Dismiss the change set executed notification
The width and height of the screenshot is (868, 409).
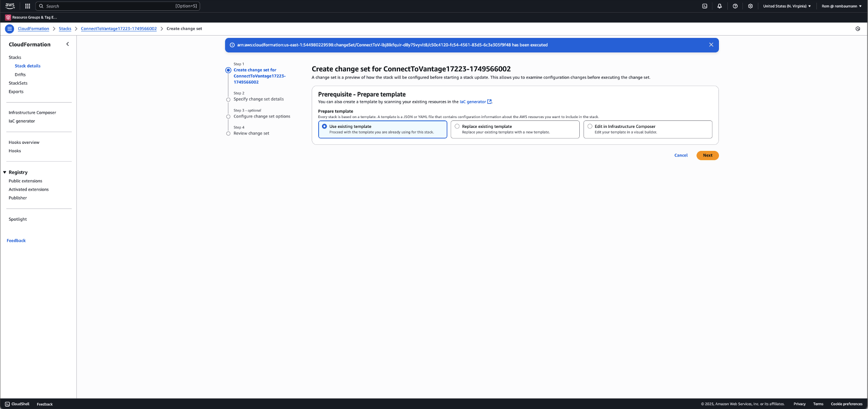tap(711, 45)
